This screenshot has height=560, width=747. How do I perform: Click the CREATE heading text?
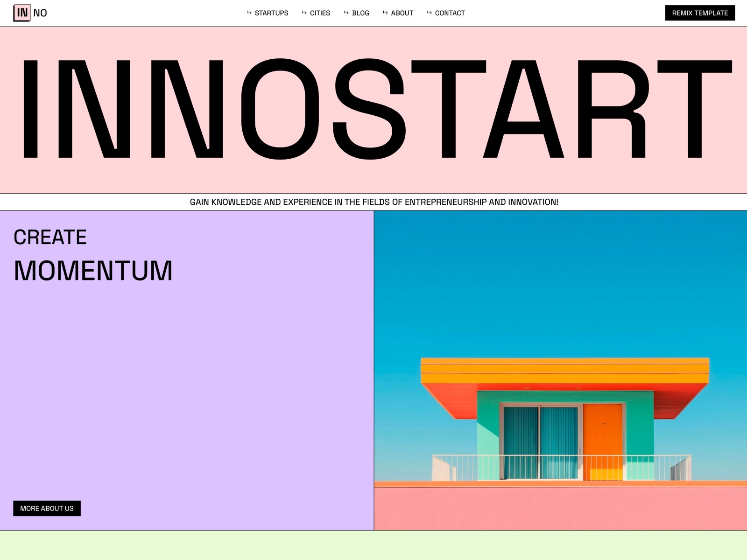click(x=50, y=237)
